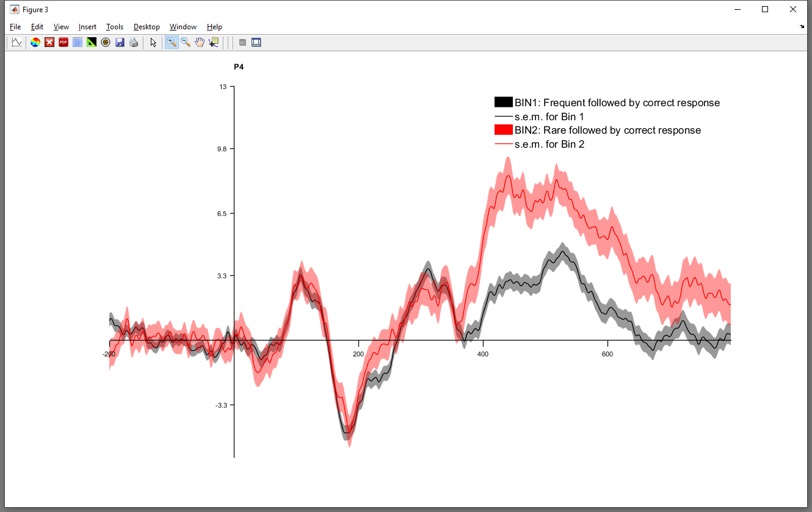
Task: Open the Help menu
Action: coord(214,27)
